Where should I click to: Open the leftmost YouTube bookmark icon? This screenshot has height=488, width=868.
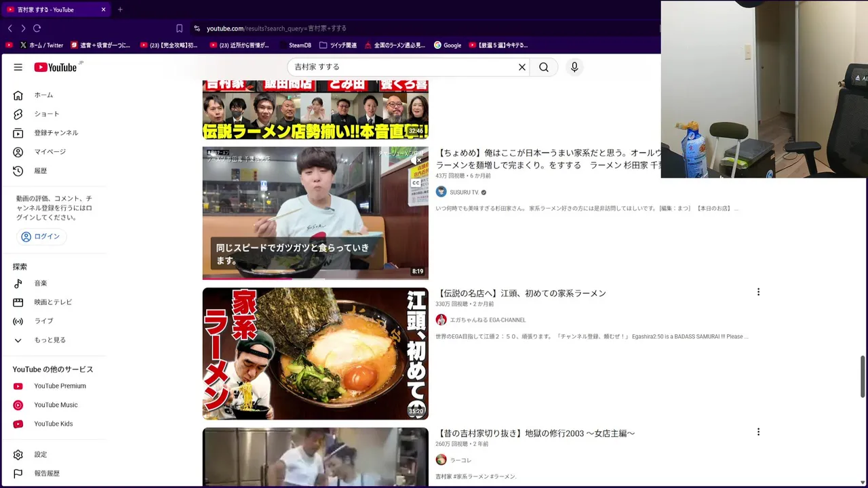coord(9,45)
